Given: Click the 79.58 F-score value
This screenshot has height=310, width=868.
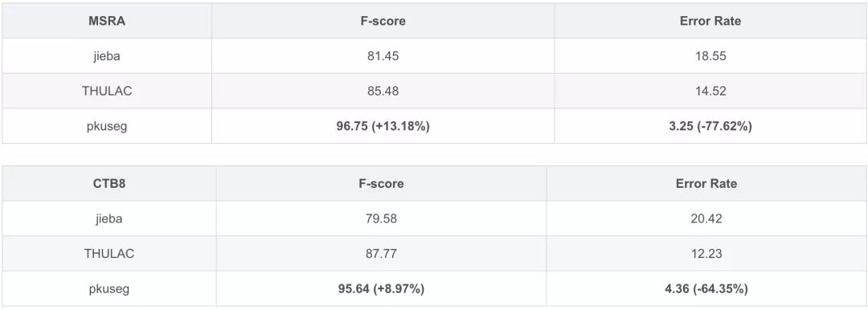Looking at the screenshot, I should (382, 218).
